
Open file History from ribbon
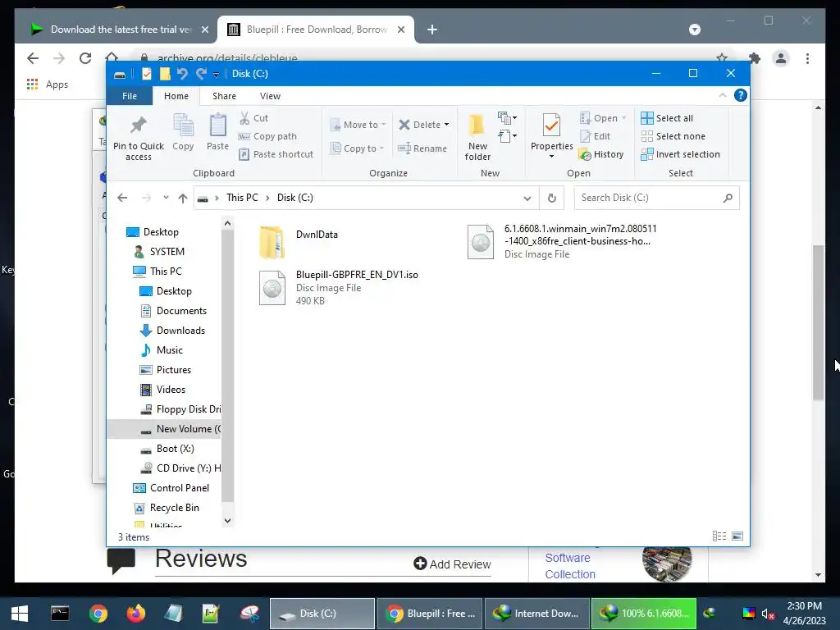pos(601,154)
